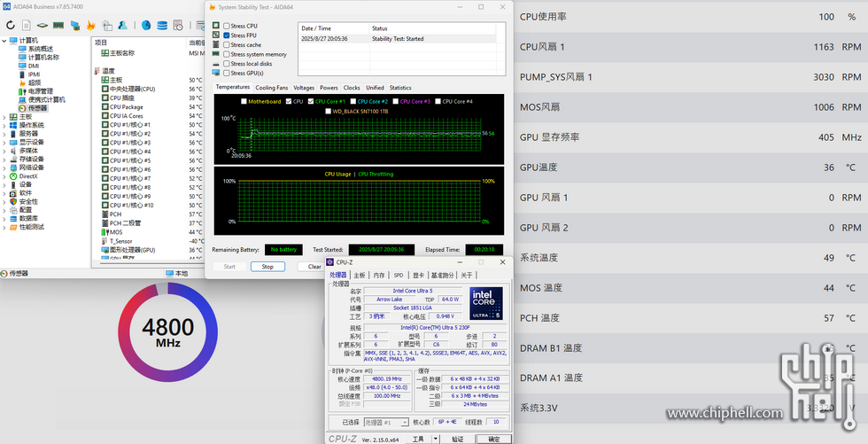
Task: Uncheck the Stress FPU checkbox
Action: pyautogui.click(x=227, y=35)
